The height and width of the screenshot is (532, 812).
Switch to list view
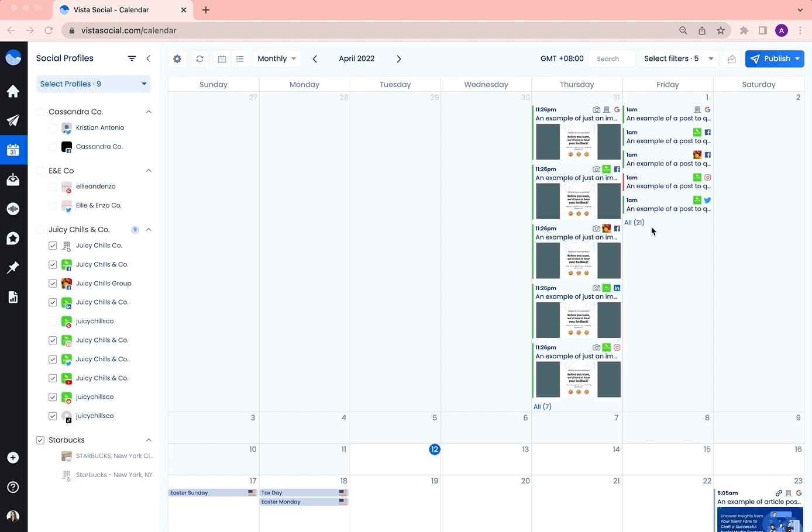pyautogui.click(x=240, y=58)
